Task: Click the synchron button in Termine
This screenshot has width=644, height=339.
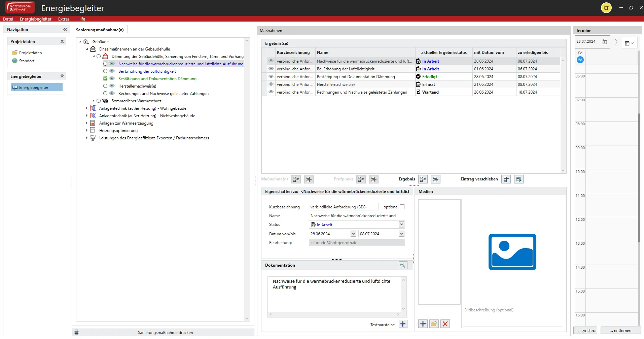Action: pos(586,331)
